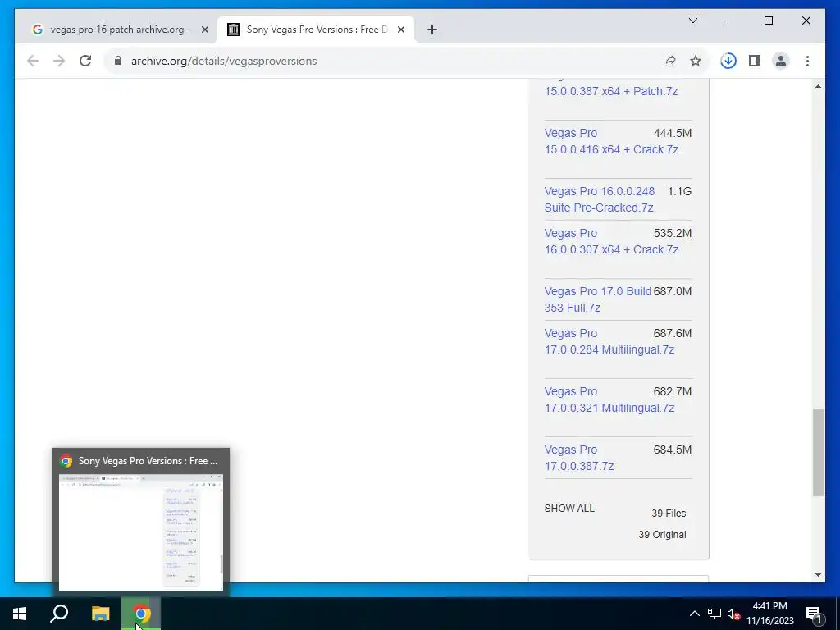View site information via the lock icon
This screenshot has width=840, height=630.
(118, 61)
